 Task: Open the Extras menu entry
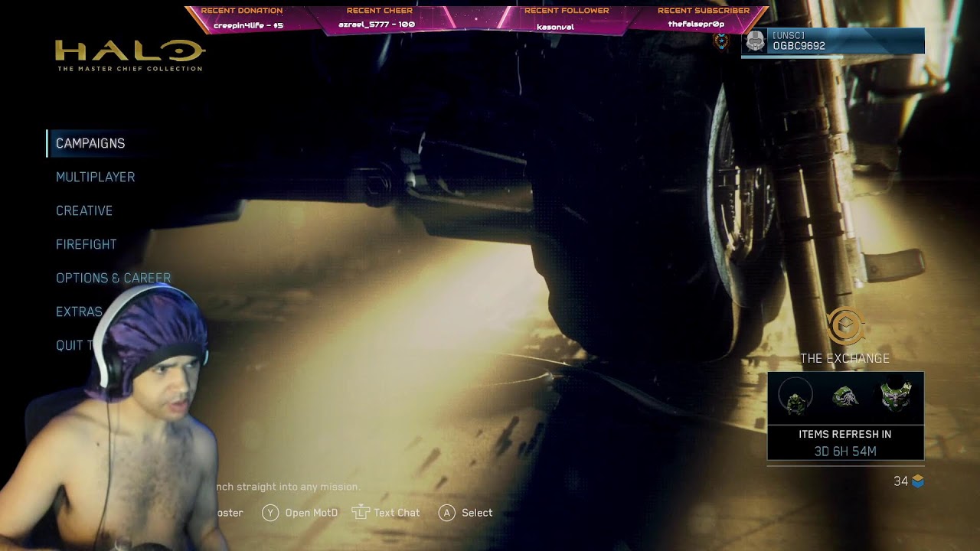79,311
